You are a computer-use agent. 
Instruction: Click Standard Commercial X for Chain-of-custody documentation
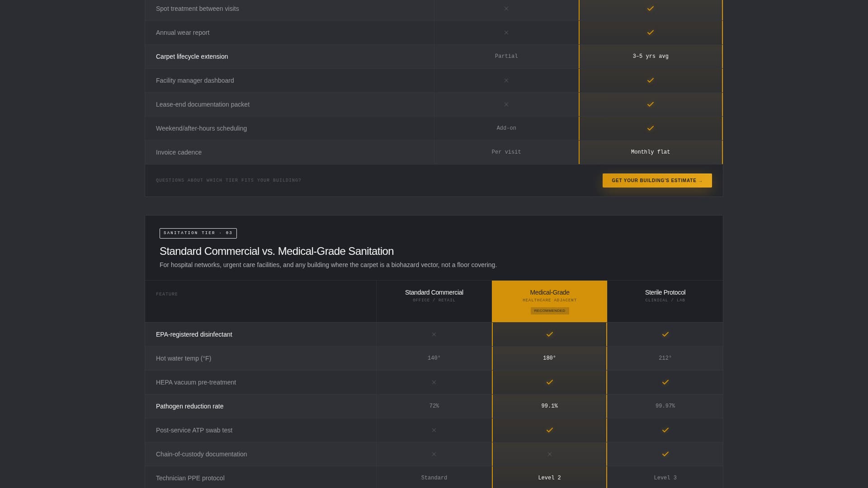pos(434,454)
